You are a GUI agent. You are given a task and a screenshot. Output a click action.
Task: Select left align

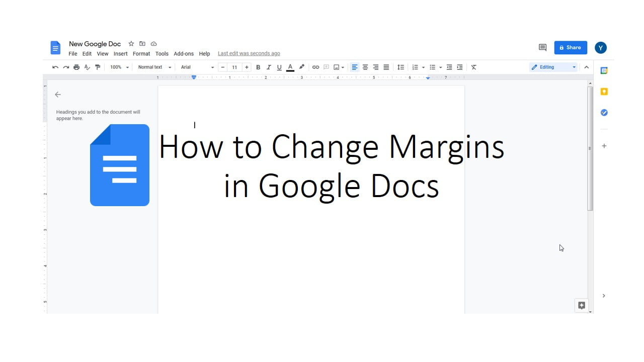coord(355,67)
